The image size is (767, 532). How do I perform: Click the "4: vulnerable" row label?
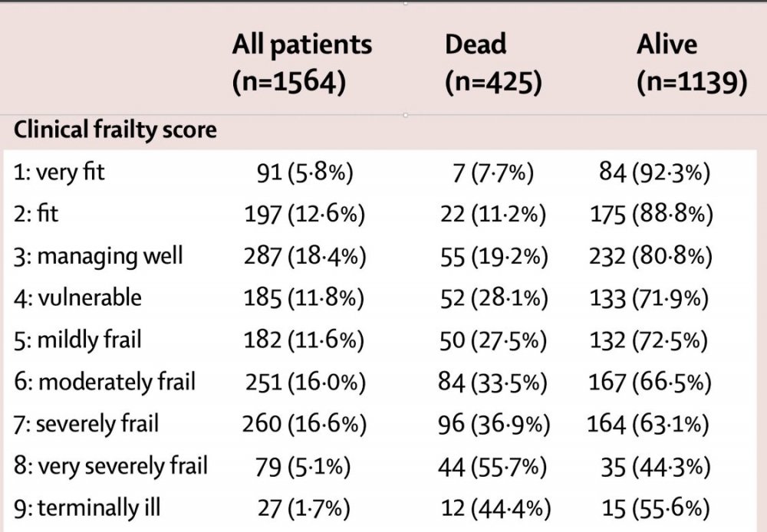[x=77, y=297]
